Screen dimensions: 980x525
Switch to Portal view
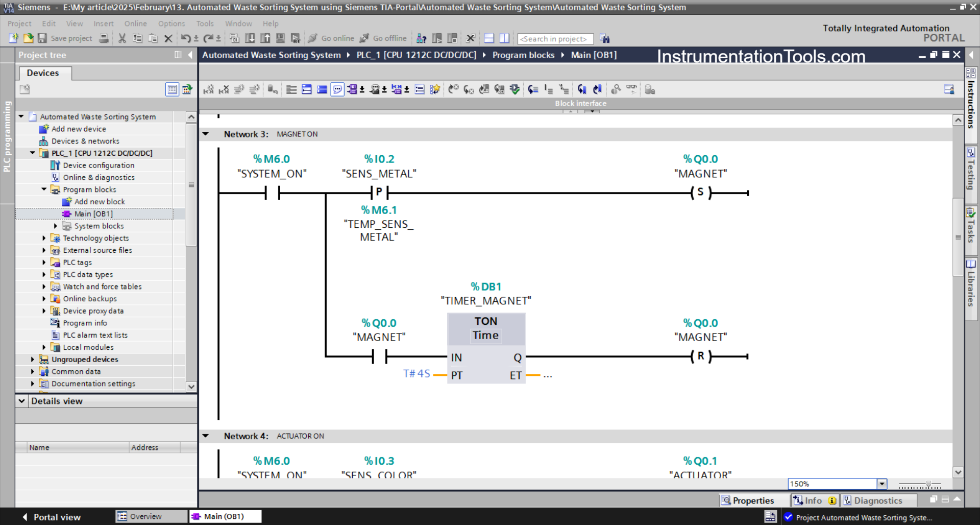pos(51,517)
